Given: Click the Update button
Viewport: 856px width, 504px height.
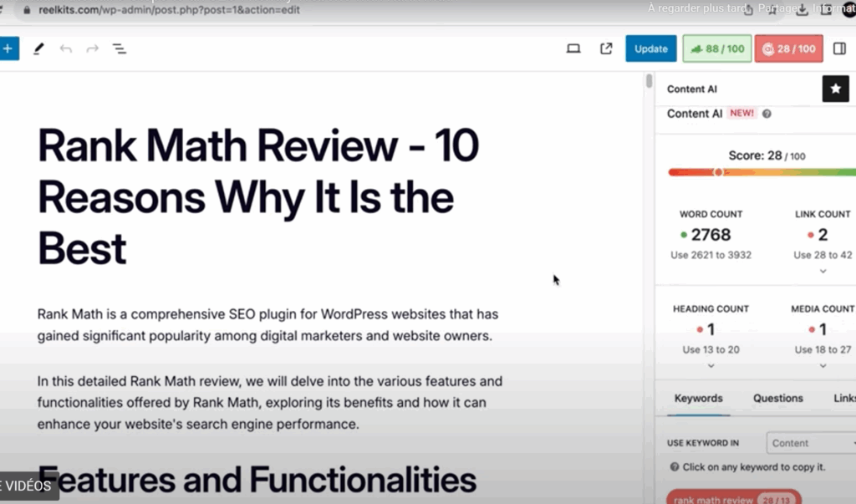Looking at the screenshot, I should [x=650, y=48].
